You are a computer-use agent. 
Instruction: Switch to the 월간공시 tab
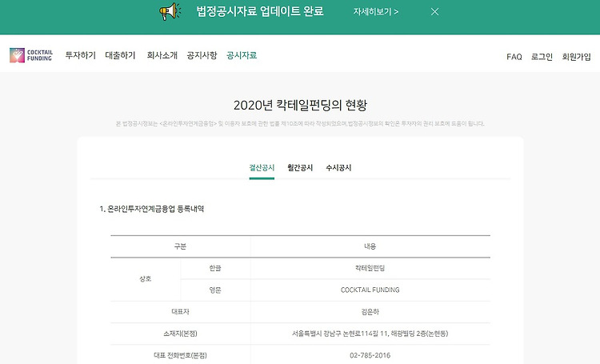pyautogui.click(x=300, y=168)
